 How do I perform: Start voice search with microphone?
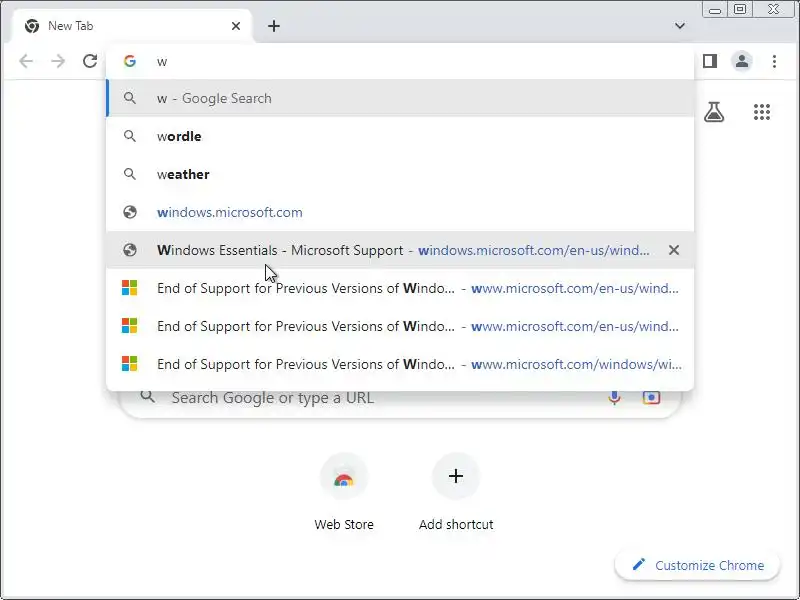click(x=614, y=397)
